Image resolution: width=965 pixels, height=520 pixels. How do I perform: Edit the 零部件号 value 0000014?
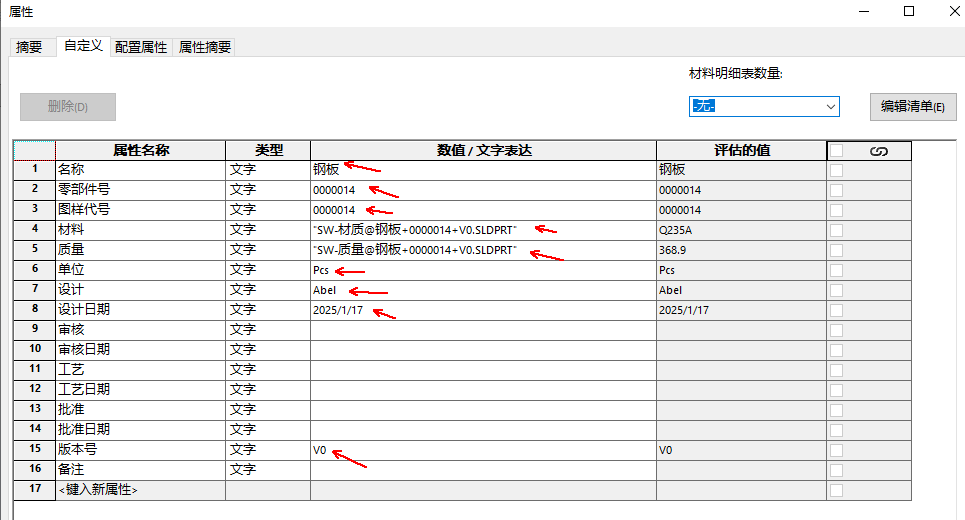[x=484, y=190]
